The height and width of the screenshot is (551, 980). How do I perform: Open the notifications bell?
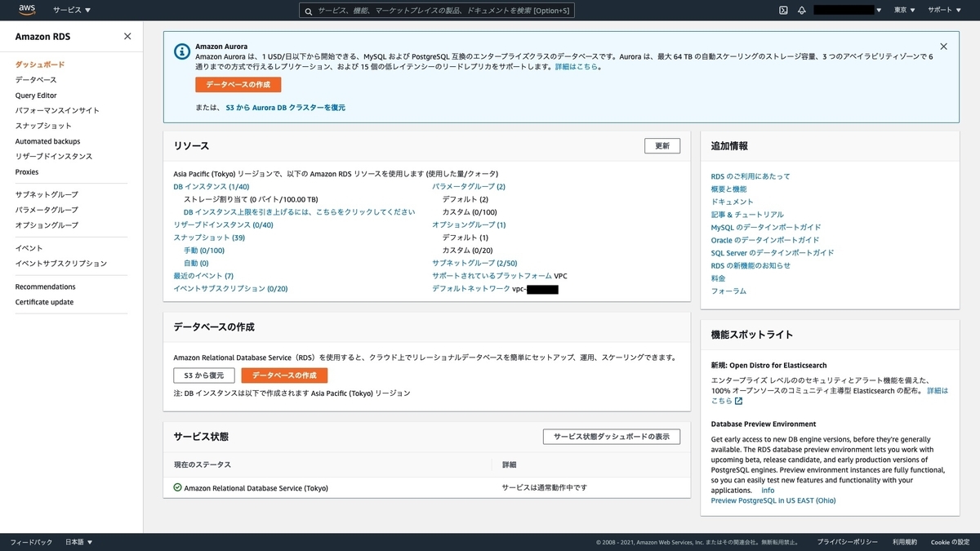click(802, 11)
